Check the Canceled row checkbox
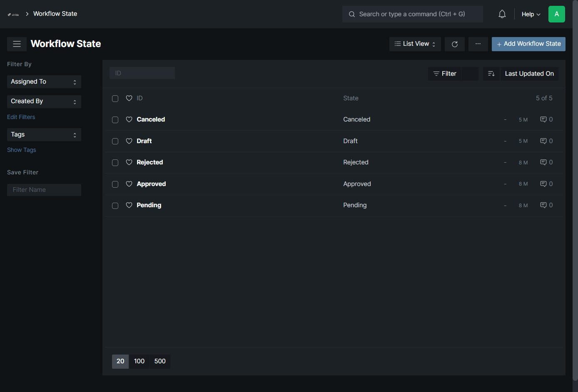This screenshot has height=392, width=578. pyautogui.click(x=115, y=120)
